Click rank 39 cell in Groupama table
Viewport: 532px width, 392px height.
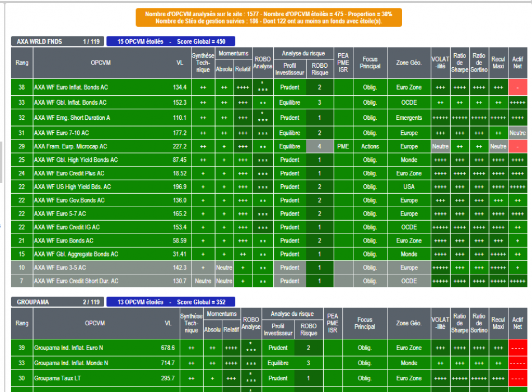[x=22, y=348]
